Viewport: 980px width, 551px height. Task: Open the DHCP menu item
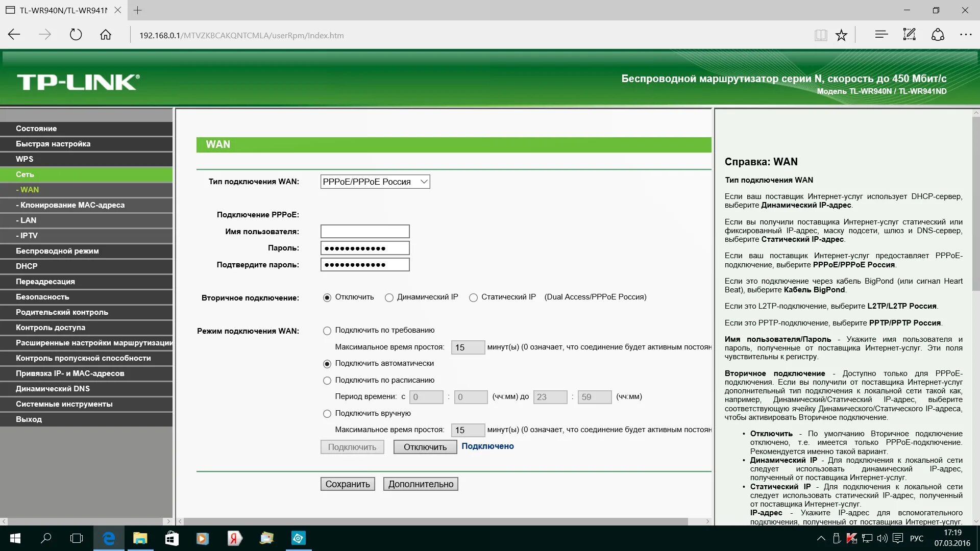click(27, 266)
